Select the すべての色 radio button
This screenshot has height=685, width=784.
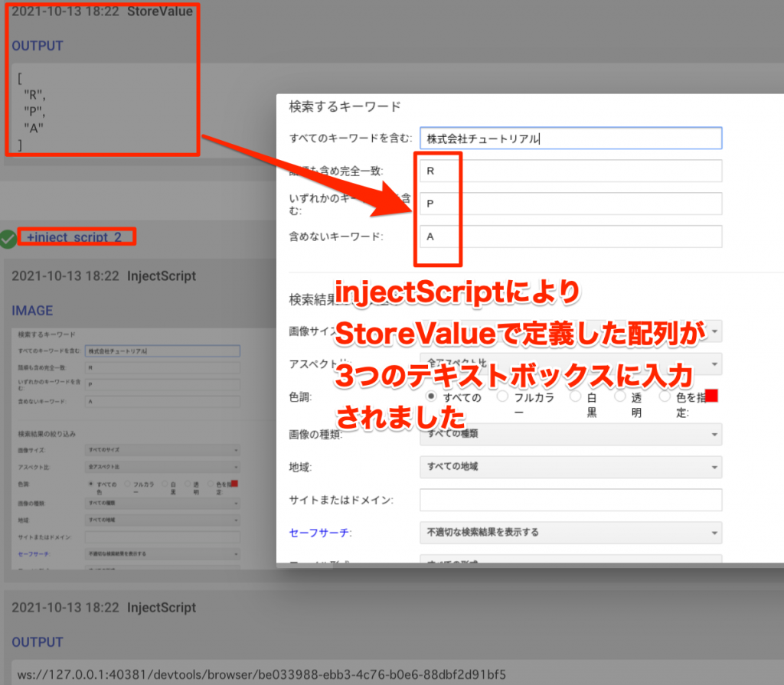[x=431, y=396]
